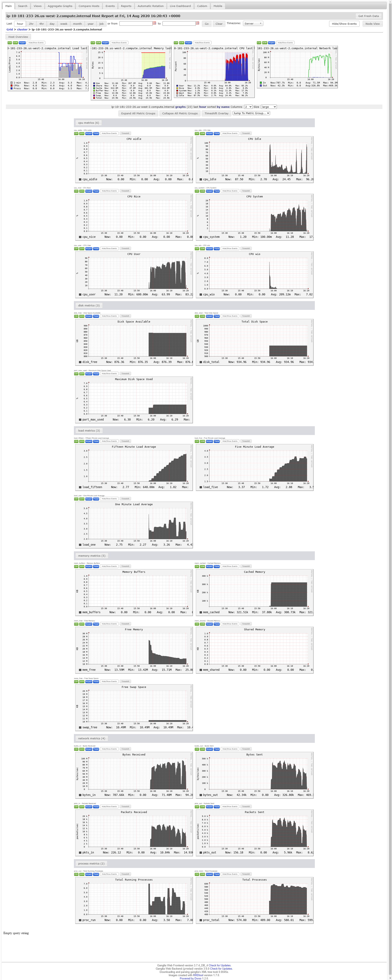Switch to the Search tab
The image size is (392, 980).
(22, 6)
